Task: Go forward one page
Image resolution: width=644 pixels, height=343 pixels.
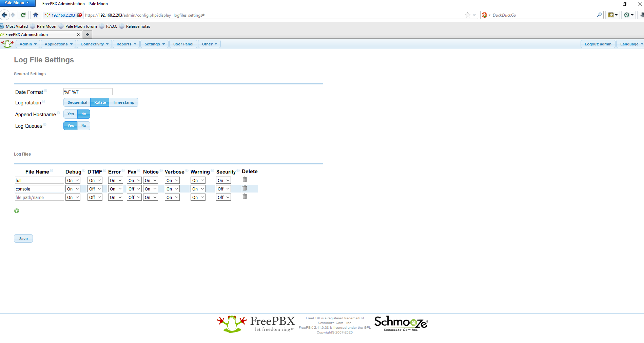Action: pyautogui.click(x=13, y=15)
